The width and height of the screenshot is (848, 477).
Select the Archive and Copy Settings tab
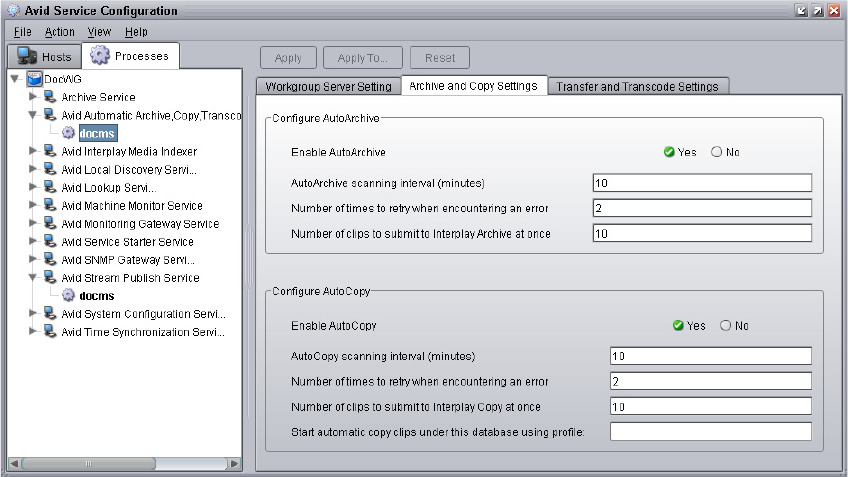coord(473,86)
